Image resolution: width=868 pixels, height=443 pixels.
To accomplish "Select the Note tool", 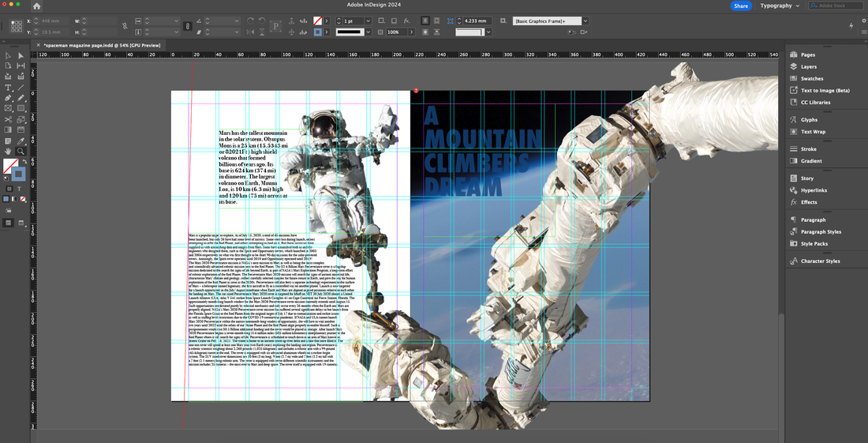I will coord(8,141).
